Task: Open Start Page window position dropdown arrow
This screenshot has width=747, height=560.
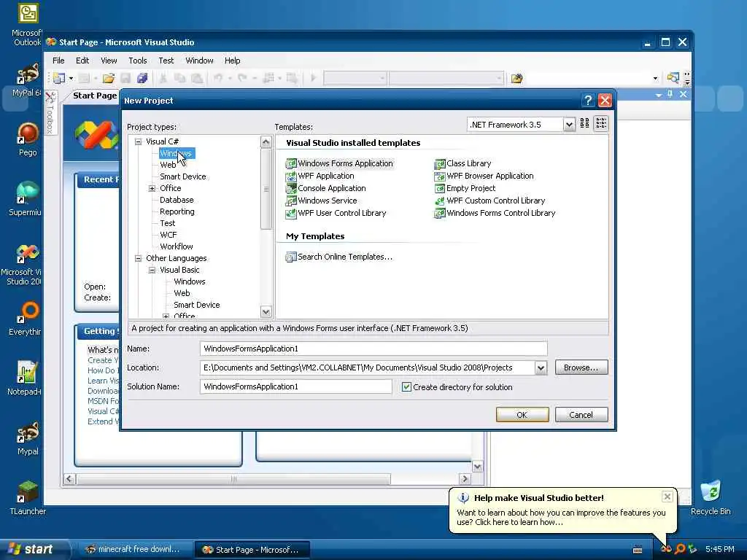Action: click(x=659, y=95)
